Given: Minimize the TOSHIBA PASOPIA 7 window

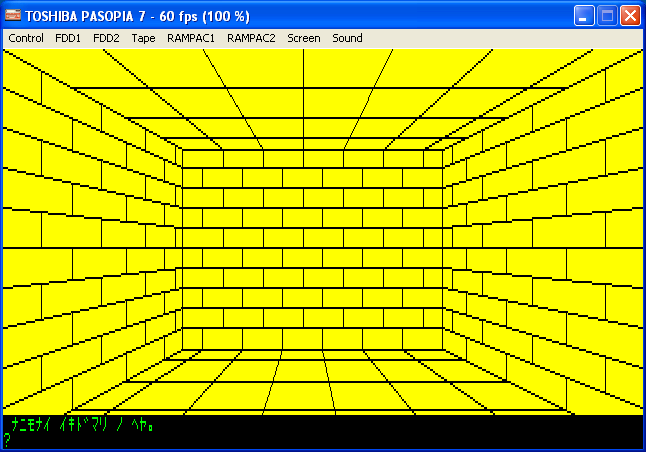Looking at the screenshot, I should click(584, 16).
